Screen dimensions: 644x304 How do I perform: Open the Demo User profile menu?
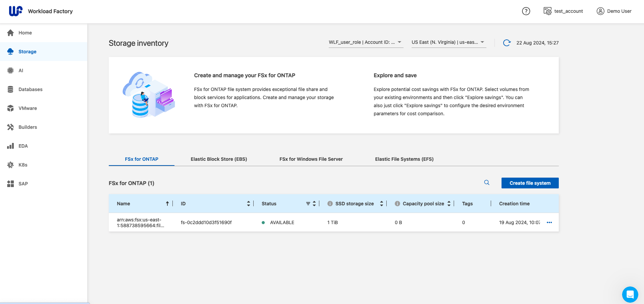[614, 11]
